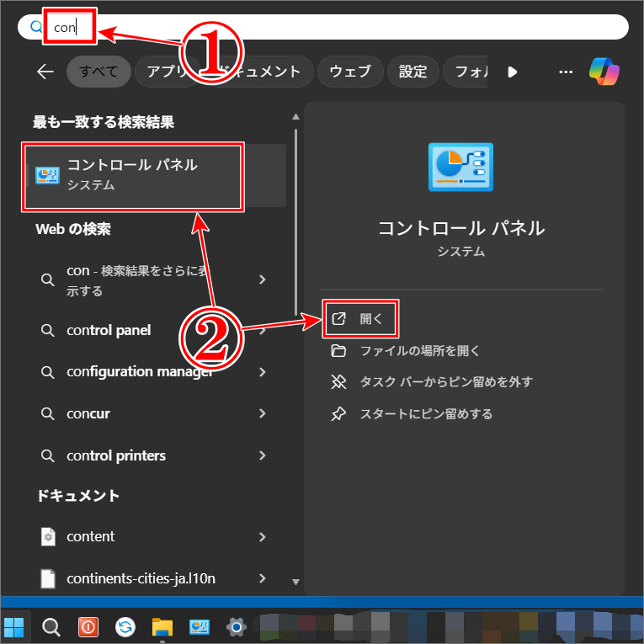Image resolution: width=644 pixels, height=644 pixels.
Task: Click the search magnifier icon in search box
Action: point(36,27)
